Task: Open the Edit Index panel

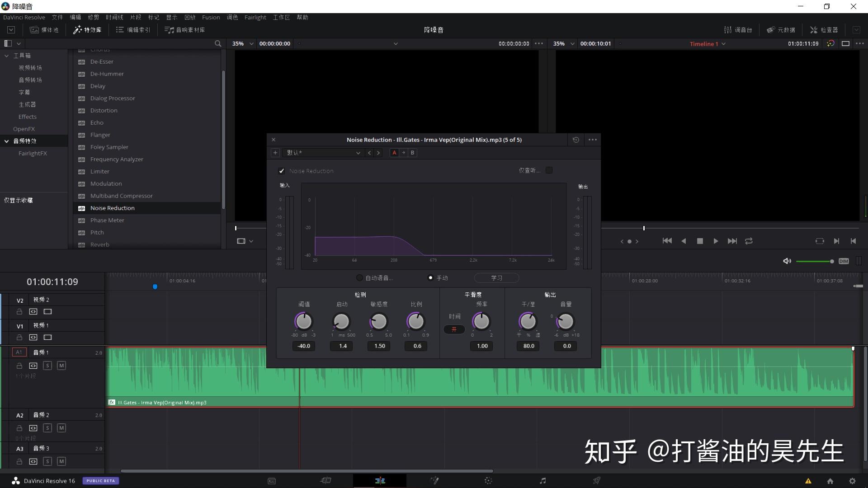Action: pos(133,30)
